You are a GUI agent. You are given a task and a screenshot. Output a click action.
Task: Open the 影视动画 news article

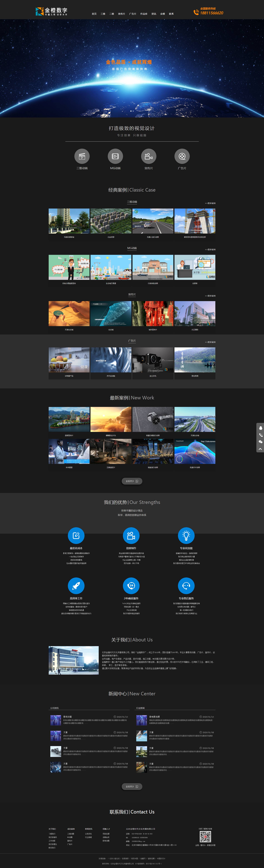coord(89,720)
